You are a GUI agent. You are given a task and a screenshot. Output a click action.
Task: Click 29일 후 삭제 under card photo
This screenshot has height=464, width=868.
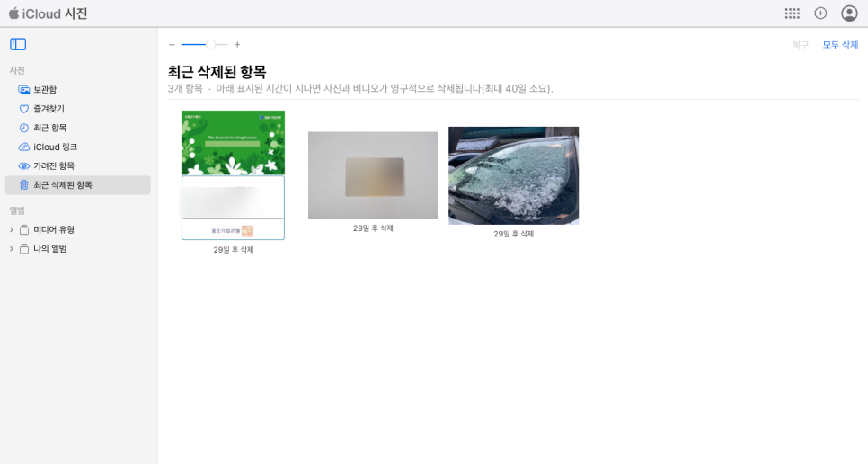(x=373, y=228)
